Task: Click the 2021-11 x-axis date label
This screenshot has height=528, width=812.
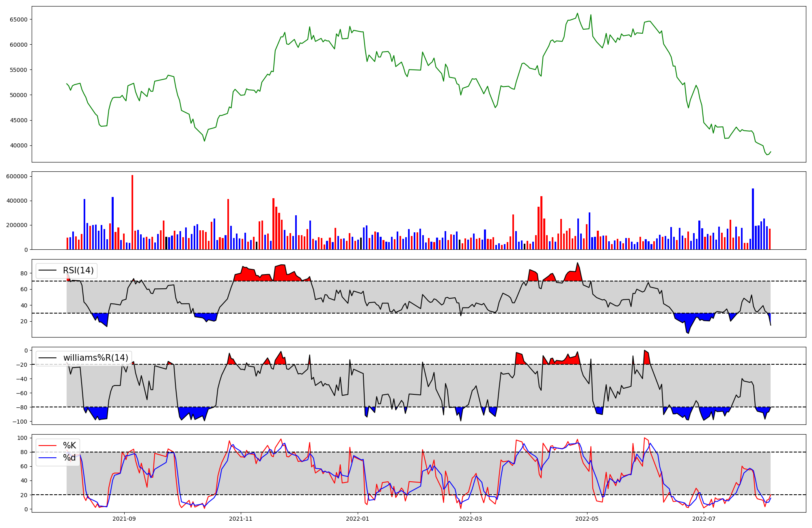Action: click(241, 519)
